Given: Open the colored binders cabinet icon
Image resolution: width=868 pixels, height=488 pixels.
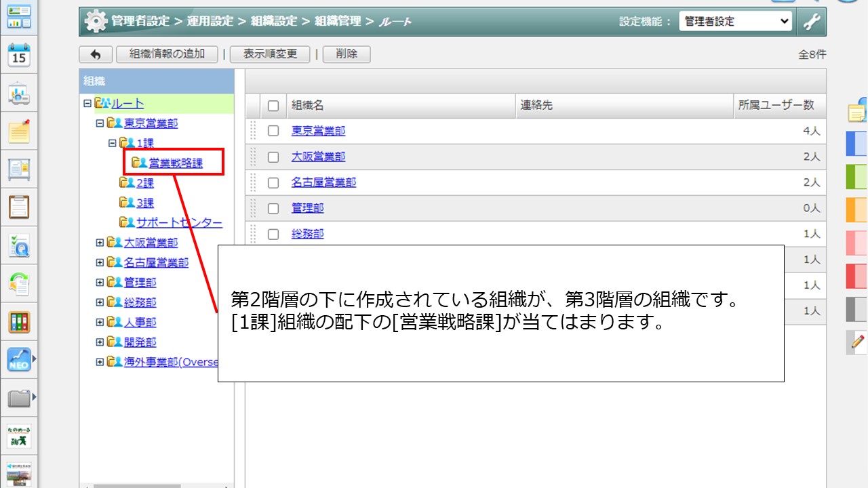Looking at the screenshot, I should 19,322.
